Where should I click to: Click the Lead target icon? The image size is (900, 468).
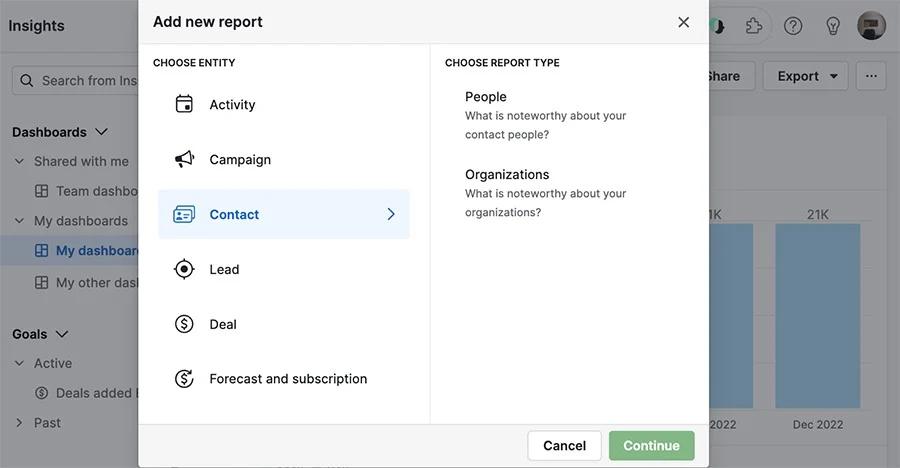[184, 269]
